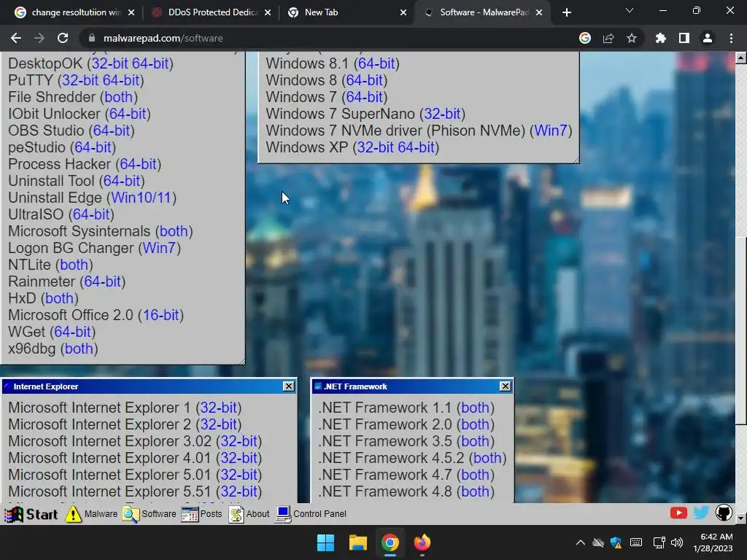Open File Explorer from the taskbar

[x=357, y=542]
